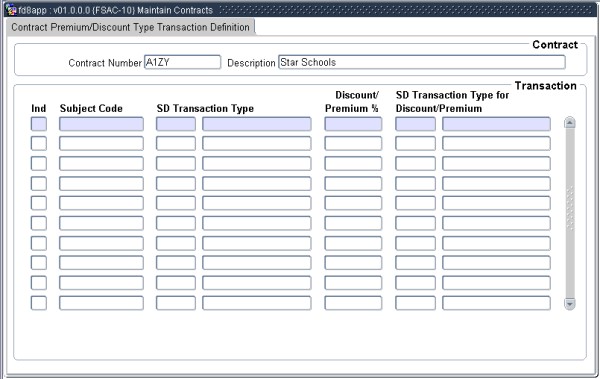600x379 pixels.
Task: Click the fd8app window title icon
Action: [x=11, y=10]
